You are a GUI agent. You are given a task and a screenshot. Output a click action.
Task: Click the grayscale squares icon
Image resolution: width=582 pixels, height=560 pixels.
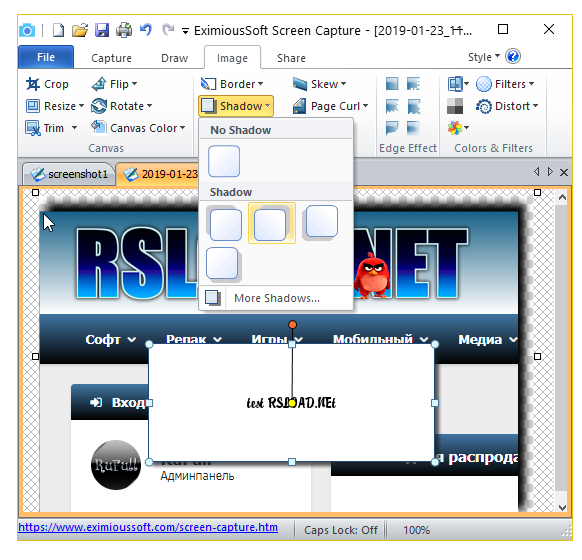455,106
